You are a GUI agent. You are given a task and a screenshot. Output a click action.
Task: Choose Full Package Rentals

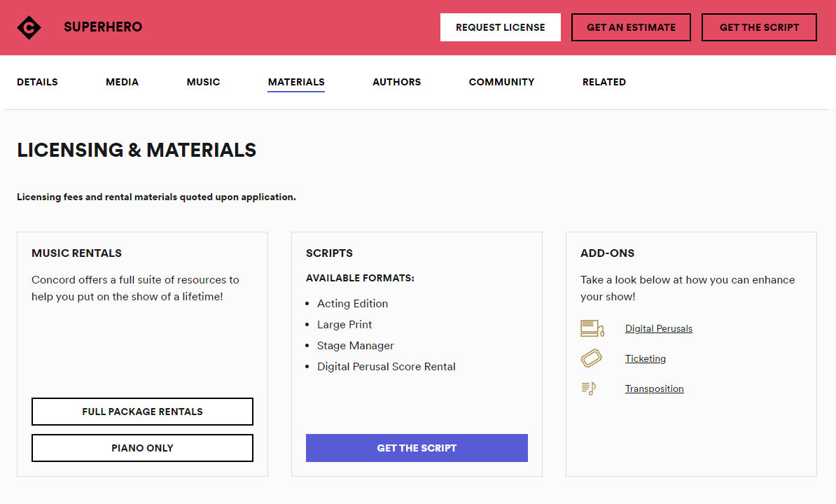(x=142, y=412)
